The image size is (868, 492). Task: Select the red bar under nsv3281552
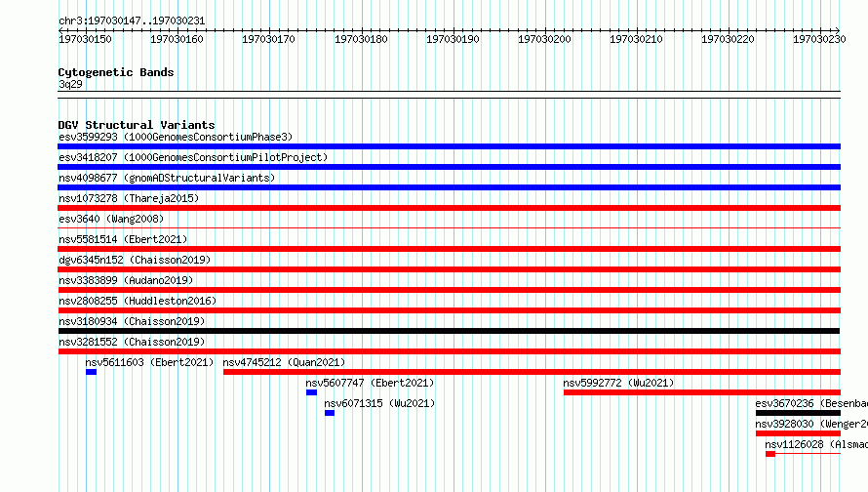pyautogui.click(x=449, y=351)
